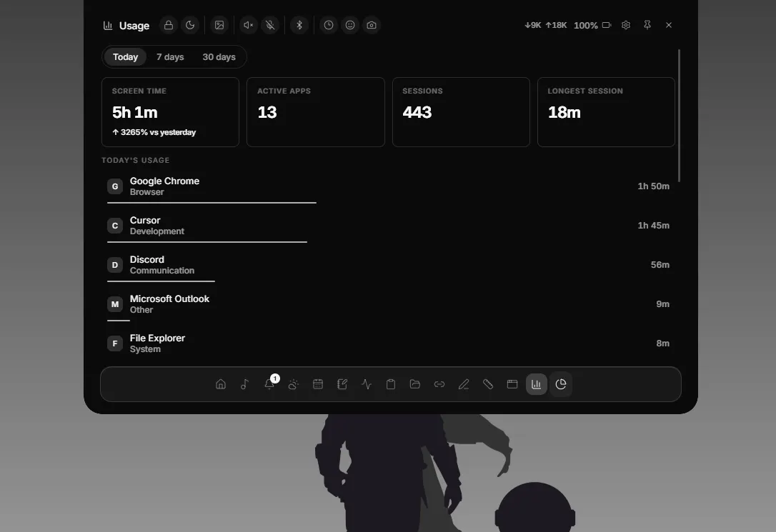Click the Sessions 443 card
The width and height of the screenshot is (776, 532).
(461, 112)
